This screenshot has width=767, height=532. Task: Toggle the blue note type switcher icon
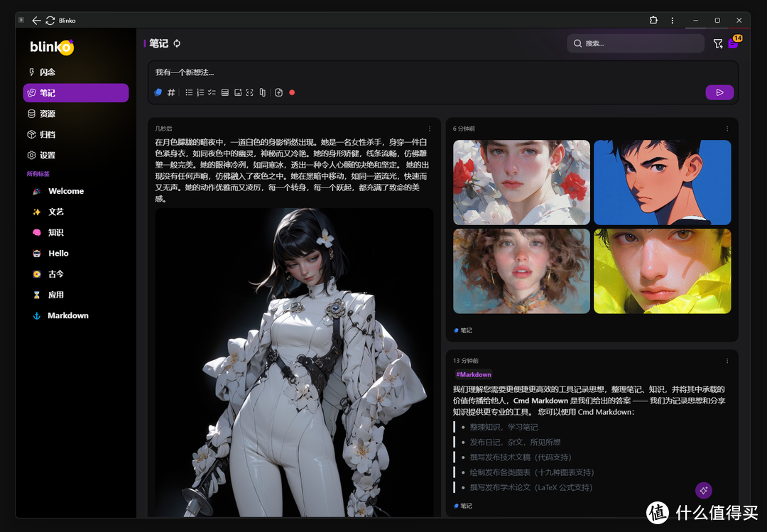click(x=158, y=92)
